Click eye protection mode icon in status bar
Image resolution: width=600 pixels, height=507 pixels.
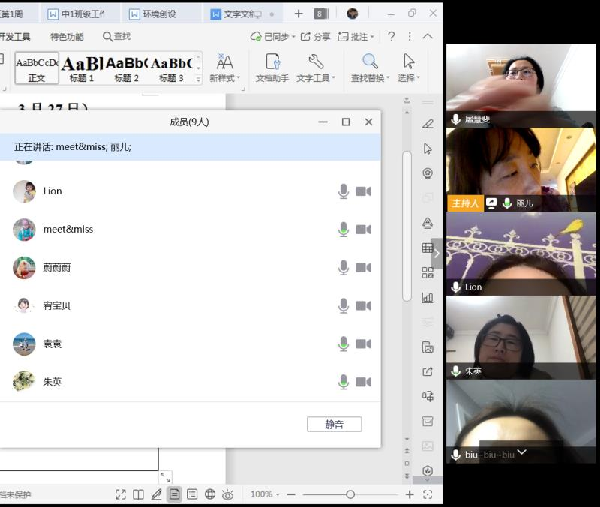pyautogui.click(x=227, y=494)
